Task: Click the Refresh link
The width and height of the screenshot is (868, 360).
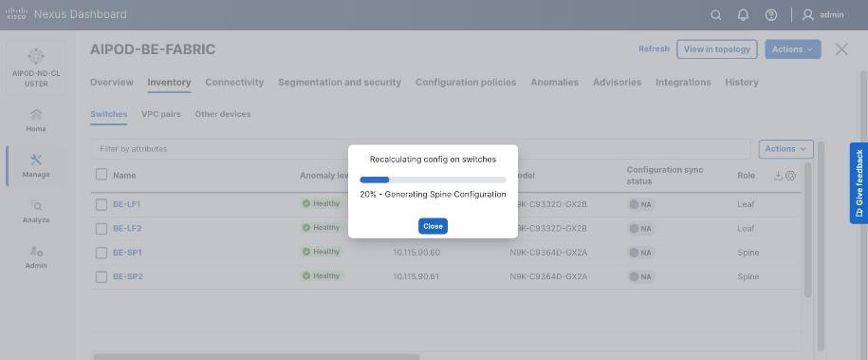Action: click(654, 48)
